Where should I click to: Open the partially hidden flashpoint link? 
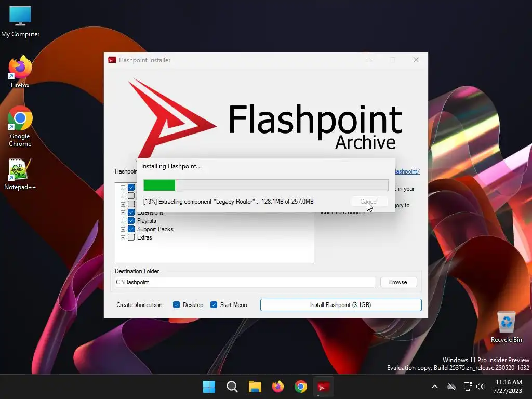pos(407,171)
